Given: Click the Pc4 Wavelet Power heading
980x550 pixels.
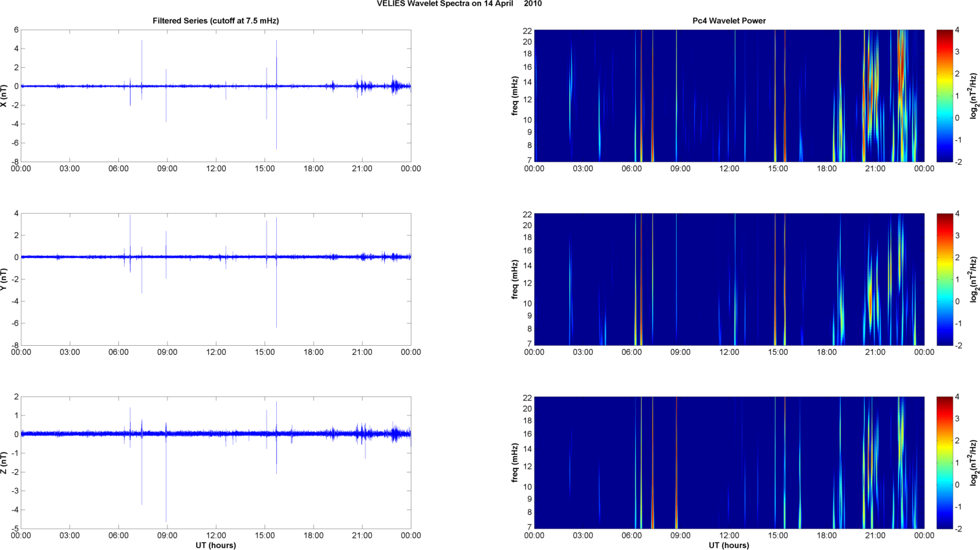Looking at the screenshot, I should click(x=729, y=21).
